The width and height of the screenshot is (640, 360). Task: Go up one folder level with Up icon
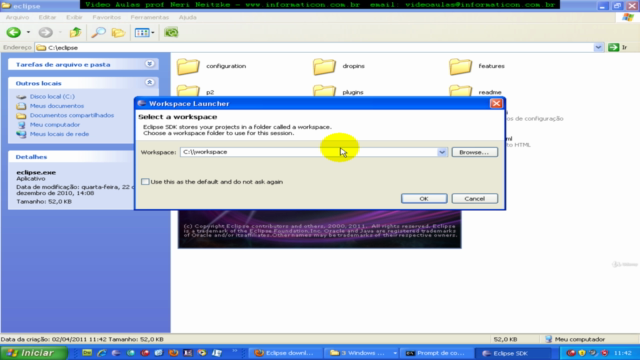point(75,32)
